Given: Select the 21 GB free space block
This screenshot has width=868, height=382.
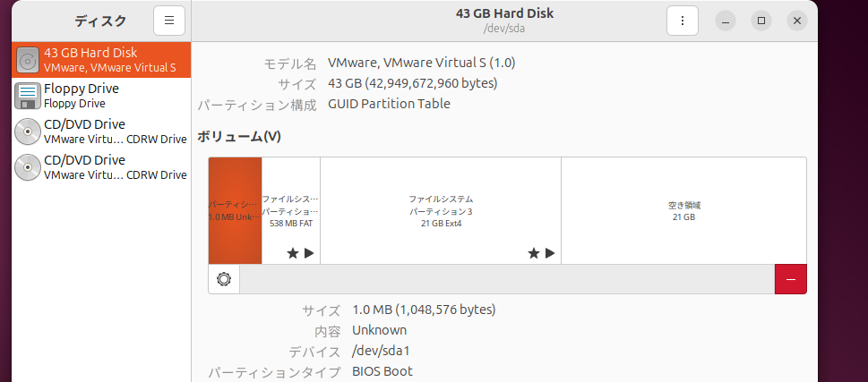Looking at the screenshot, I should [683, 210].
